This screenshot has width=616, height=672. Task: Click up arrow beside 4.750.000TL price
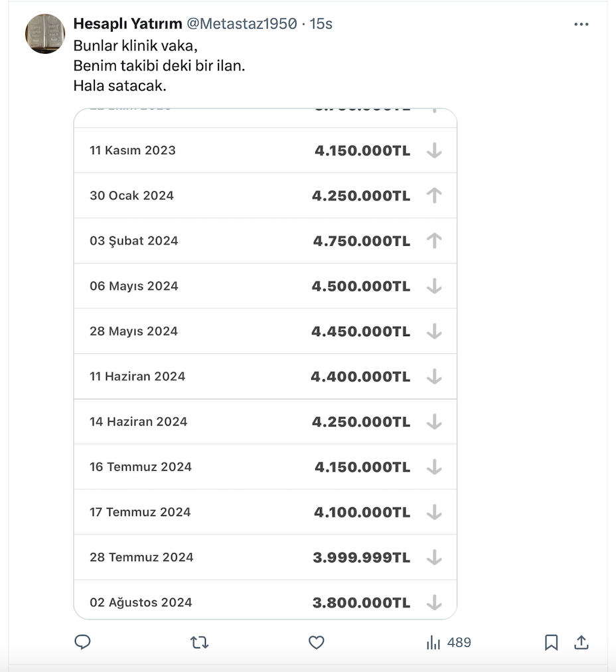pyautogui.click(x=434, y=240)
